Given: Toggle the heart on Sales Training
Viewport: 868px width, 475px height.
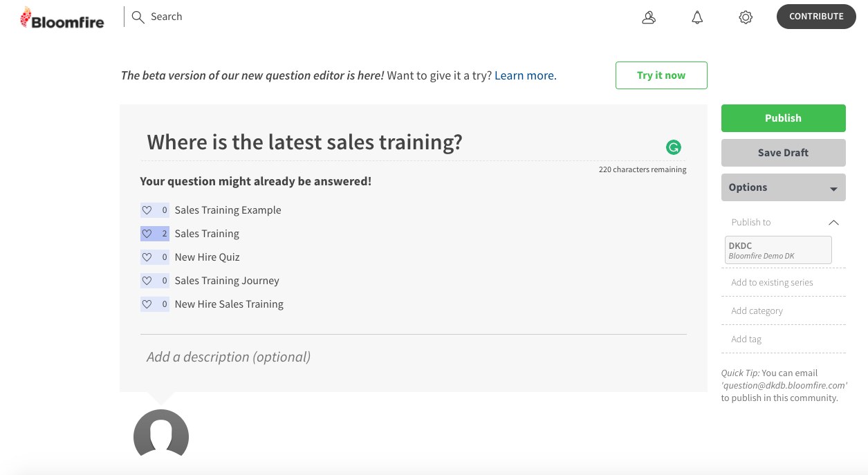Looking at the screenshot, I should [x=147, y=234].
